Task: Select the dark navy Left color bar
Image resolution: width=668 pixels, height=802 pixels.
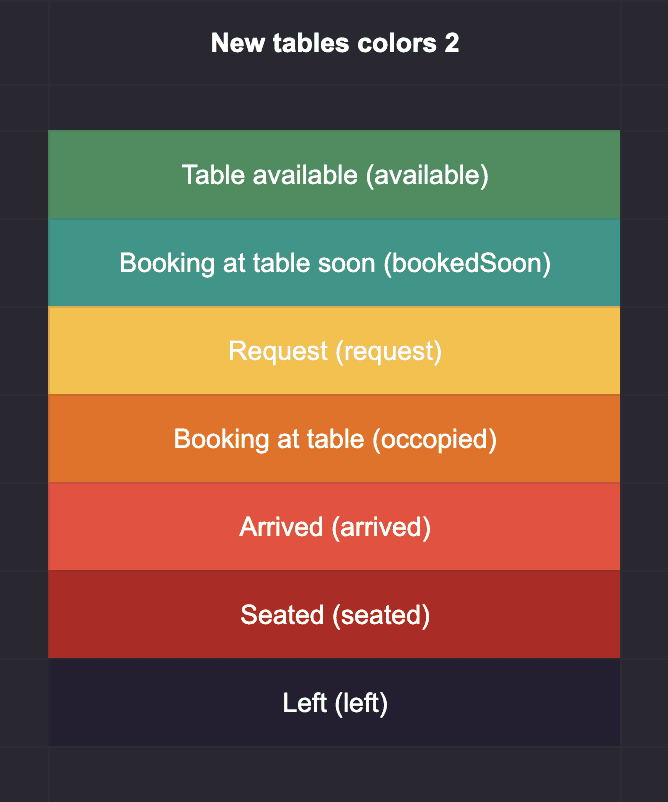Action: [x=334, y=702]
